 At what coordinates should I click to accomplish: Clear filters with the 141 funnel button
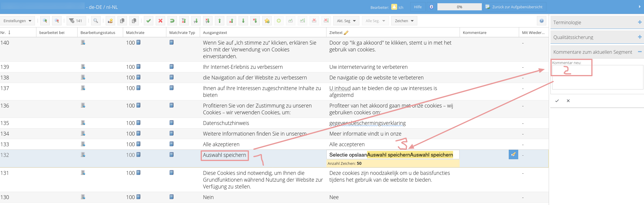pyautogui.click(x=76, y=21)
